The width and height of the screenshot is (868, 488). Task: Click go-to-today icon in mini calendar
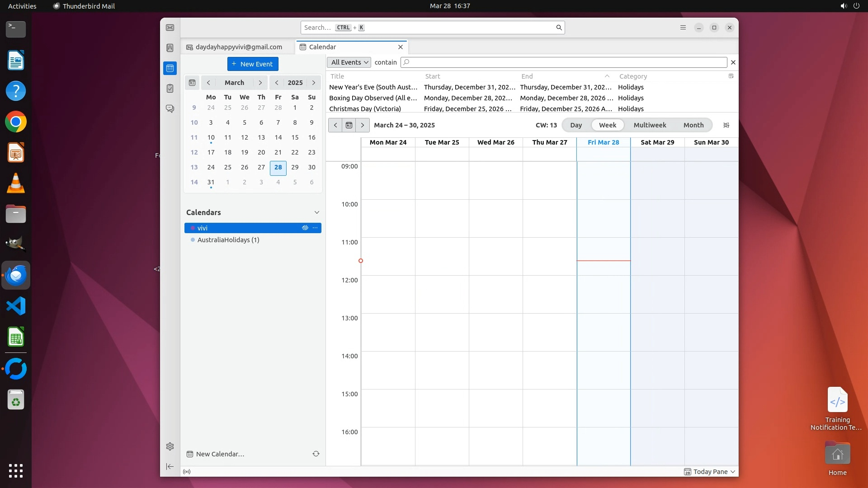192,83
